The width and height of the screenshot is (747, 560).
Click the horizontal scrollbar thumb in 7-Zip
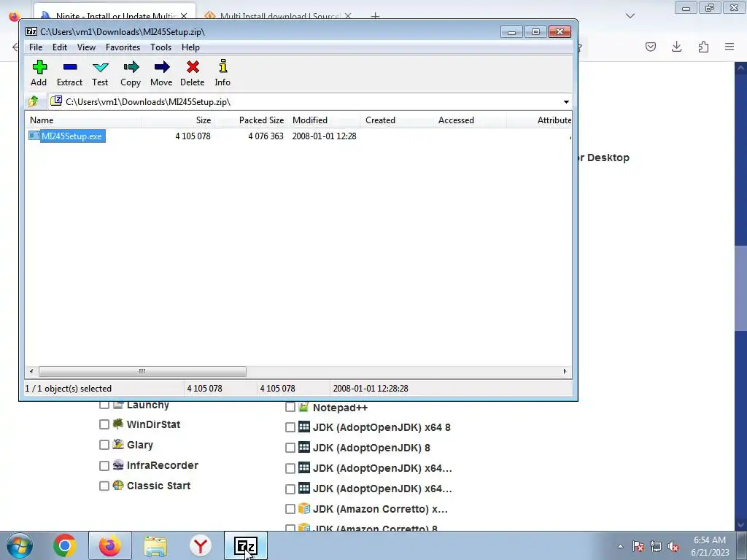tap(142, 371)
